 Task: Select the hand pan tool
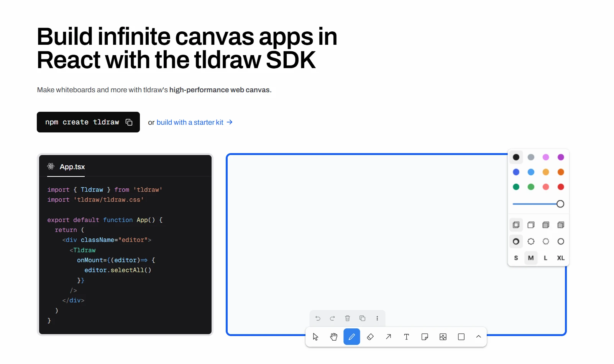(x=334, y=337)
